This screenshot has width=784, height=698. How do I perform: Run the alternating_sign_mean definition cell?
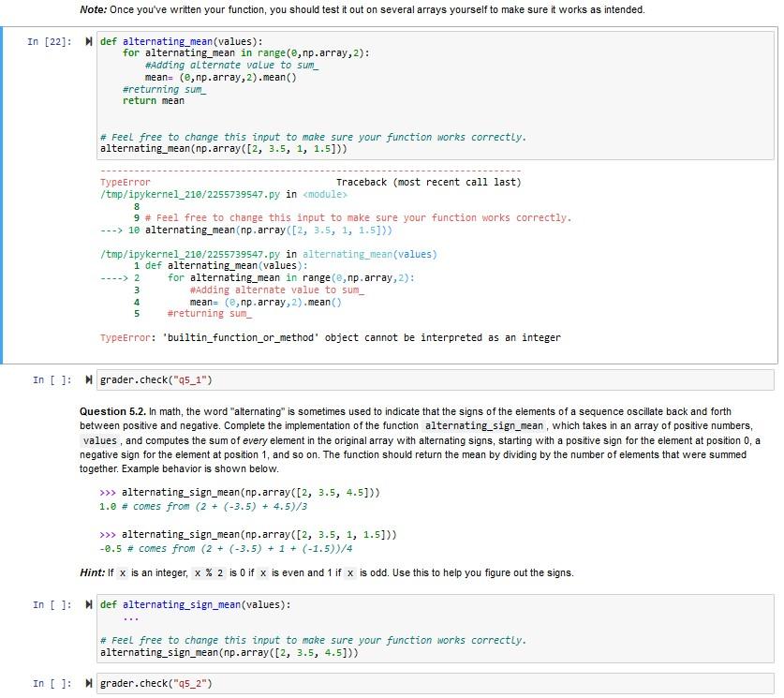pyautogui.click(x=88, y=605)
